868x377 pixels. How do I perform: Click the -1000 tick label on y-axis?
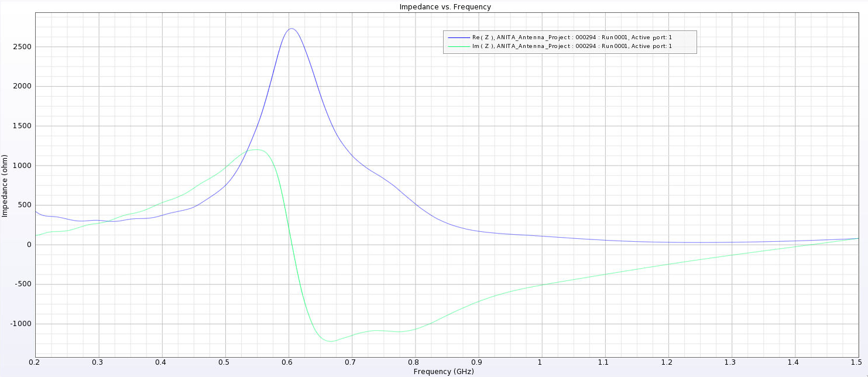[22, 324]
